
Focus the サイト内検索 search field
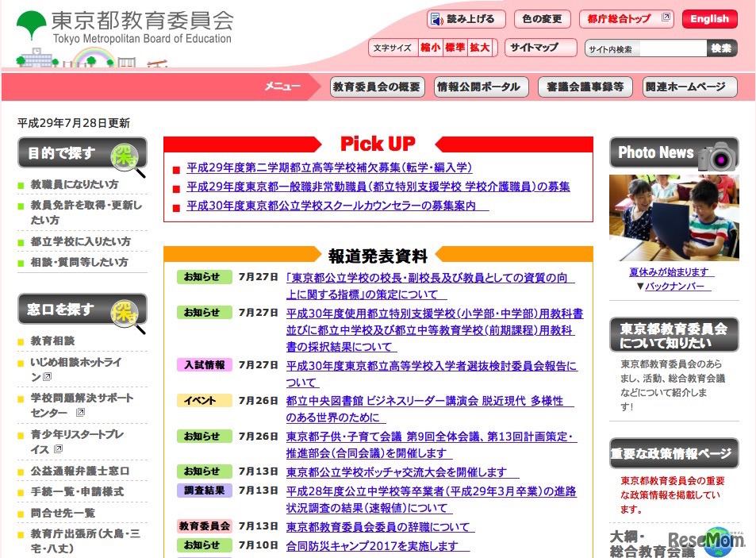[x=673, y=48]
